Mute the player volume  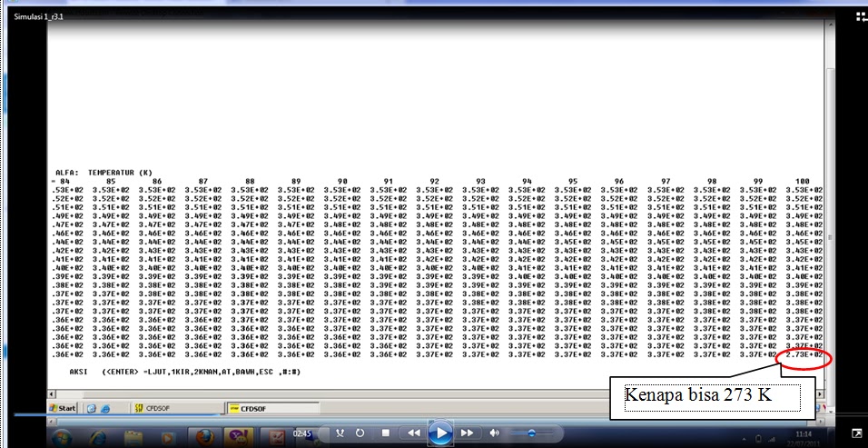point(494,433)
